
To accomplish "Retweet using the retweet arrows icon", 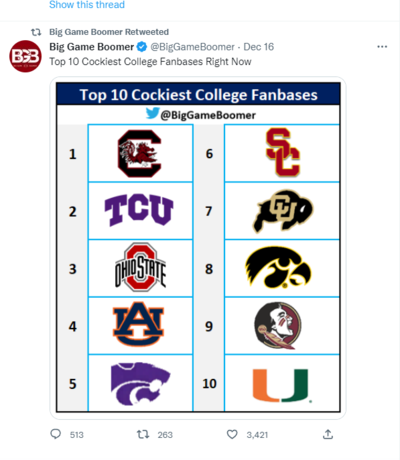I will (143, 434).
